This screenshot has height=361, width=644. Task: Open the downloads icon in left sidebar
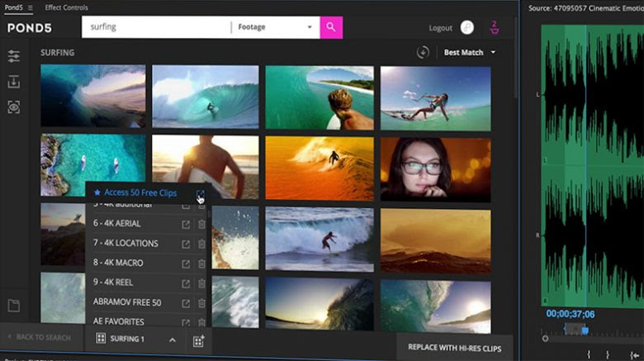click(x=14, y=82)
